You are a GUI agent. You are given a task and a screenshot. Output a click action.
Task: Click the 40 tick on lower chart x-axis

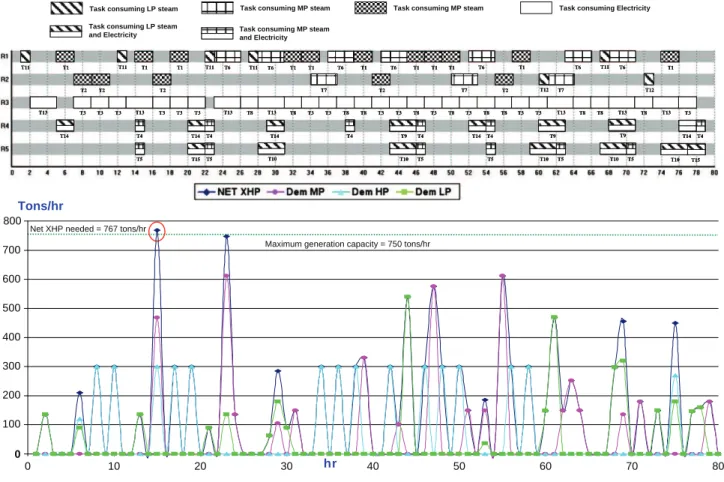coord(373,466)
